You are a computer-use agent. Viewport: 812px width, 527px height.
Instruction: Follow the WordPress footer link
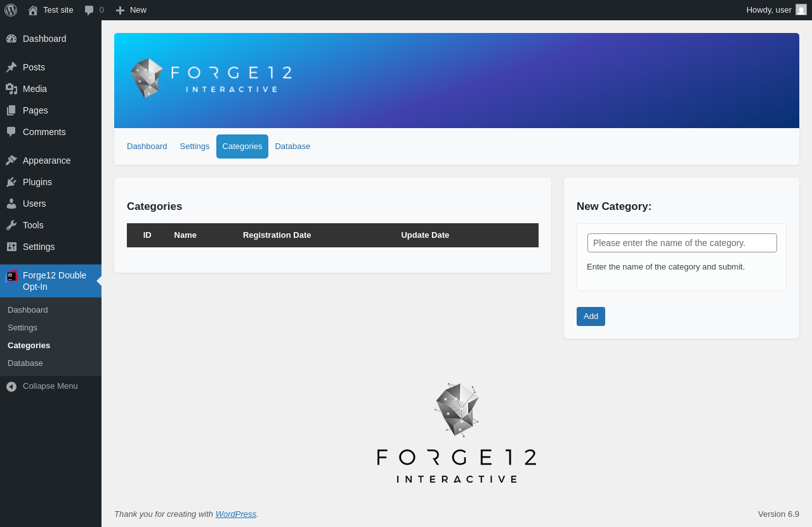pos(236,514)
